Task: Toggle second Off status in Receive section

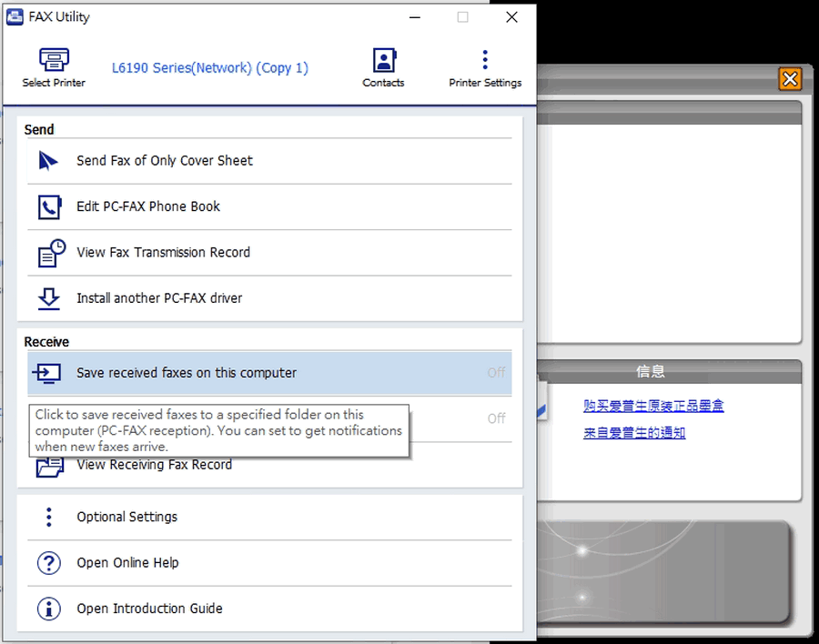Action: click(x=496, y=418)
